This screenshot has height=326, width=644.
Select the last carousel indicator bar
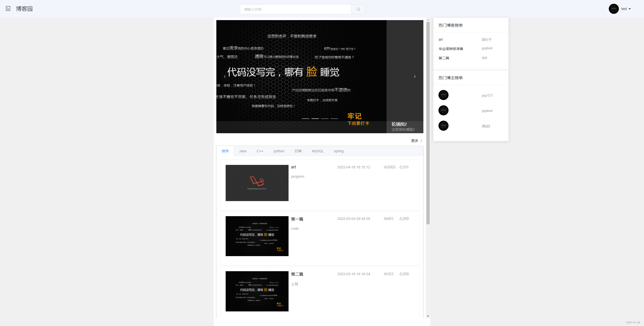click(334, 118)
